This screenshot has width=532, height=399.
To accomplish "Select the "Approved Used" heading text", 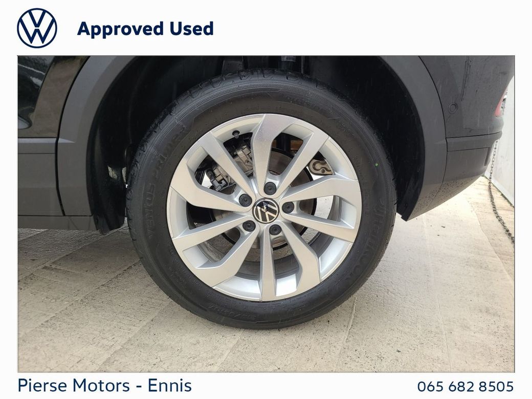I will pyautogui.click(x=145, y=29).
